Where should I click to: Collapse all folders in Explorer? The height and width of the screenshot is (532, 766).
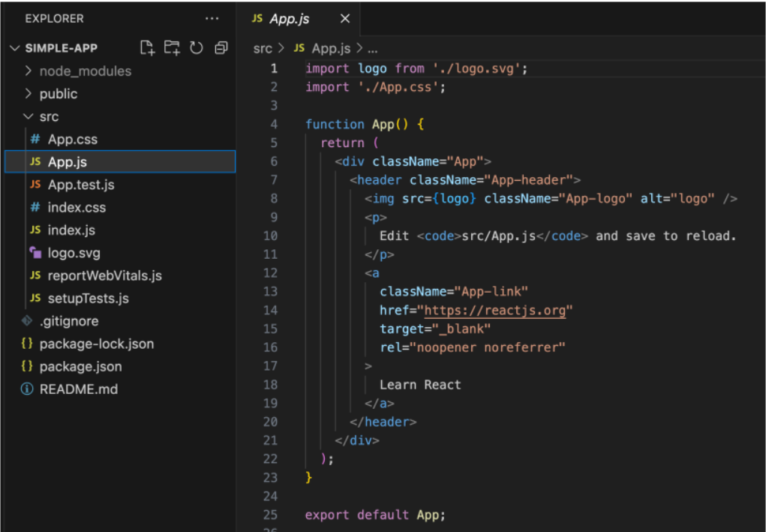[x=221, y=48]
